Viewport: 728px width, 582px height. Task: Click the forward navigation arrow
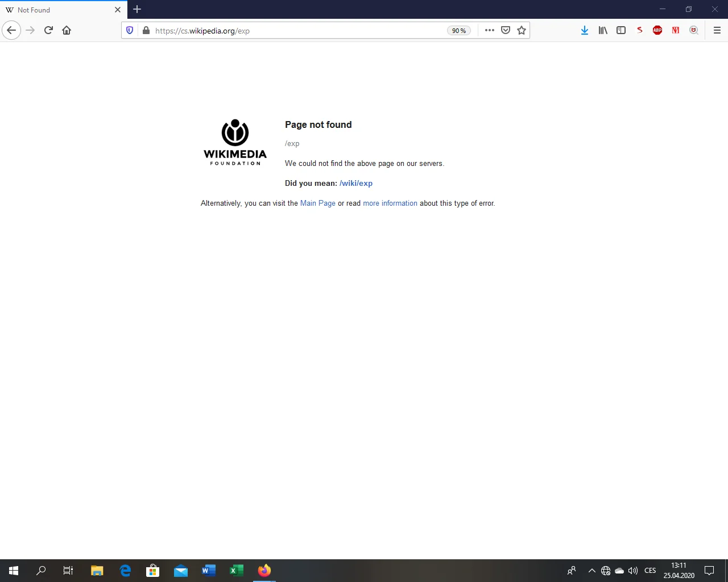pyautogui.click(x=31, y=30)
